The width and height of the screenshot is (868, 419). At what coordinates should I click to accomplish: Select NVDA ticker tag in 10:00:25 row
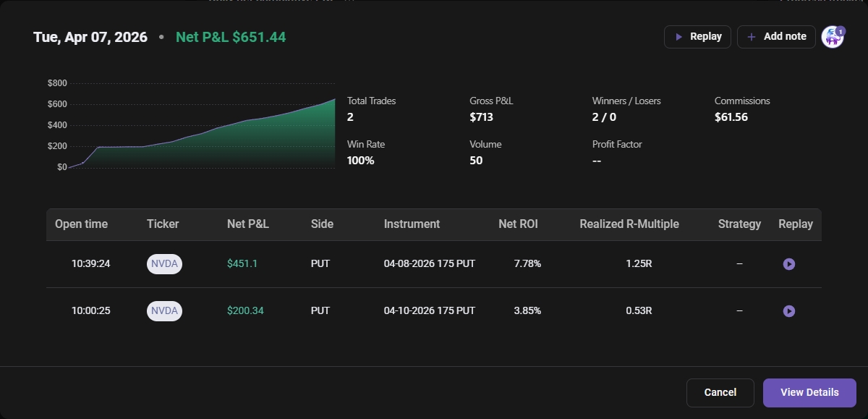tap(164, 311)
